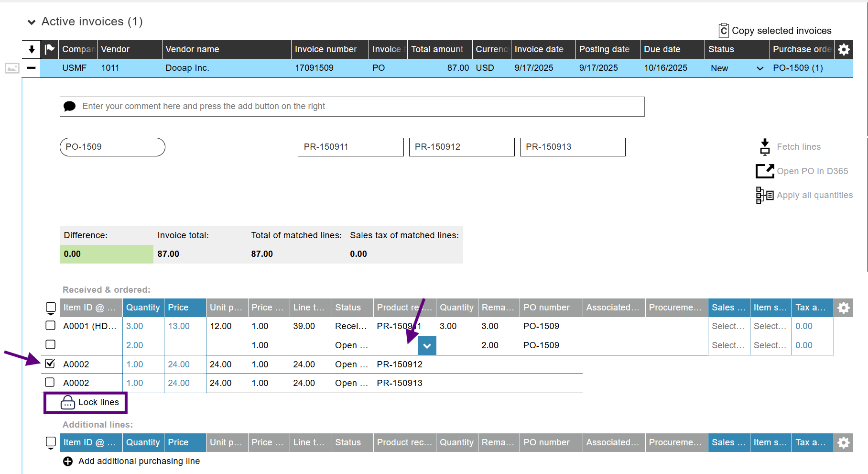Click the flag column header icon
868x474 pixels.
pyautogui.click(x=49, y=49)
